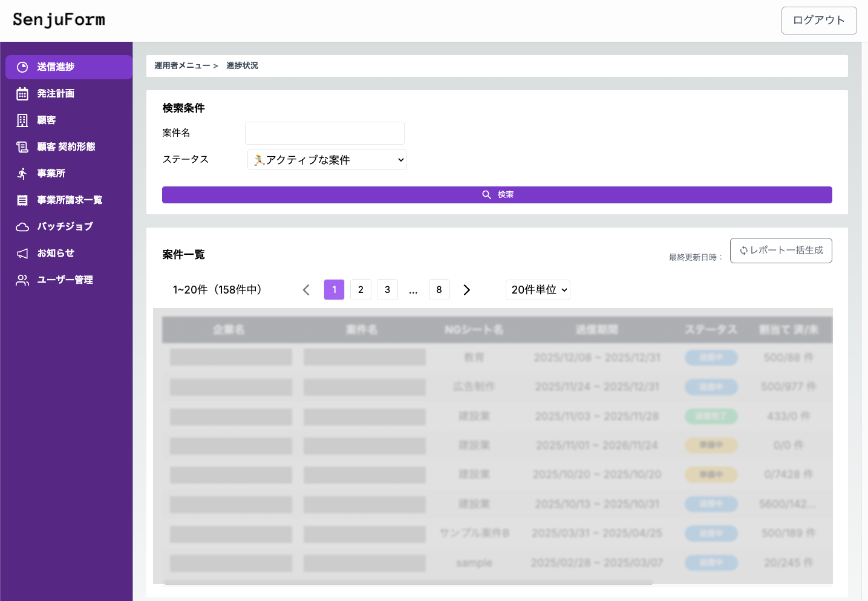Select the running person icon for 事業所
Screen dimensions: 868x601
(22, 173)
